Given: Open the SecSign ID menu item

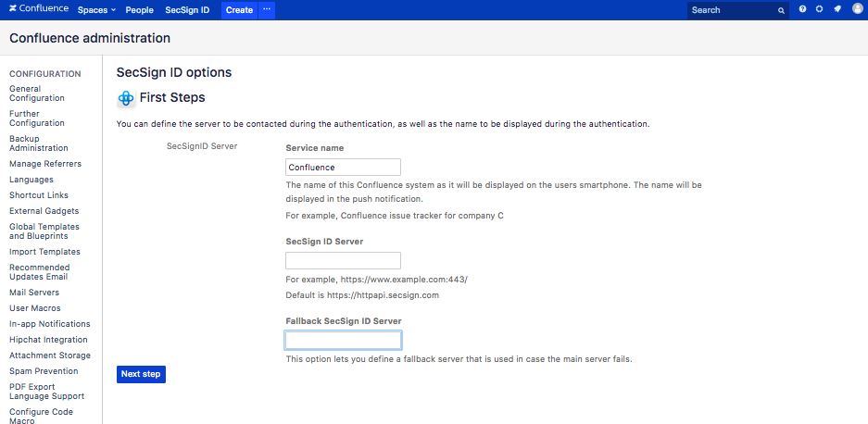Looking at the screenshot, I should pyautogui.click(x=187, y=10).
